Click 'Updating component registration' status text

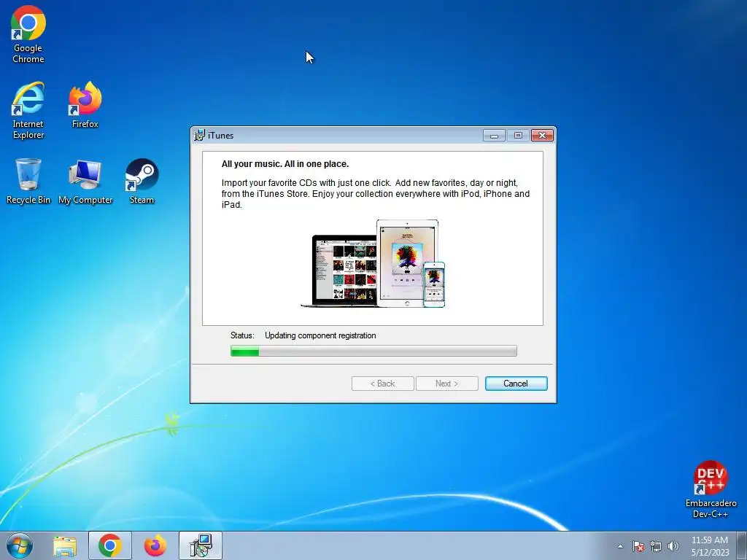click(320, 335)
